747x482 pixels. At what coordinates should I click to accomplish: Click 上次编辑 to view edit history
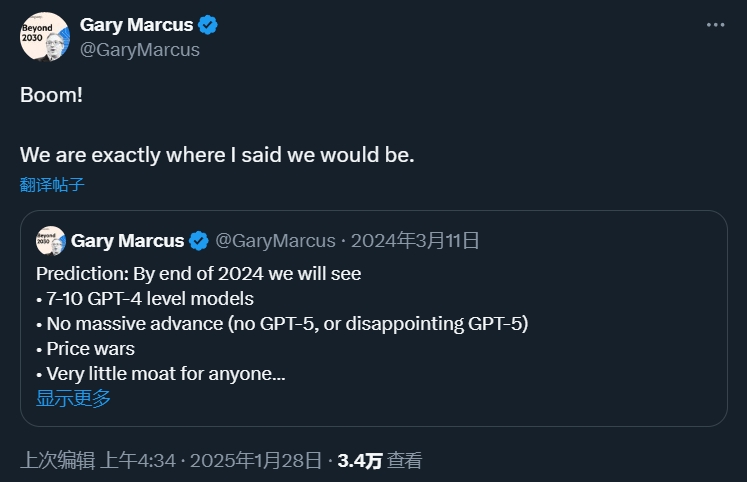pos(57,461)
